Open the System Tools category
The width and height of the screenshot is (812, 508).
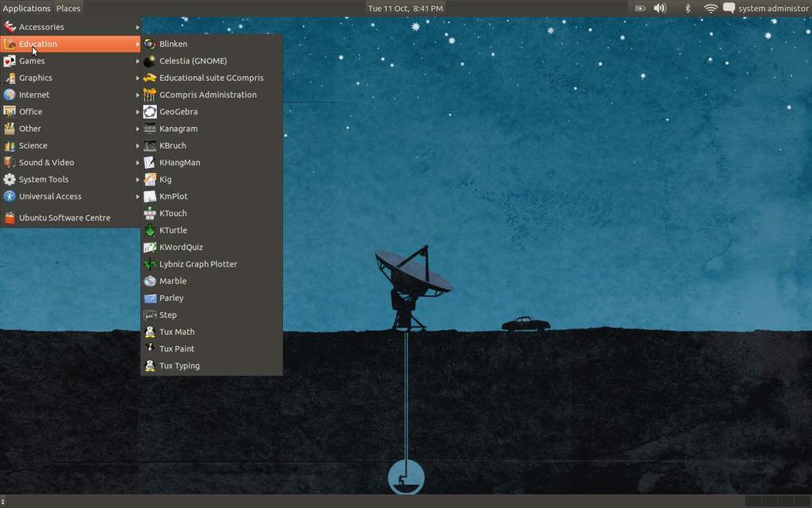pyautogui.click(x=71, y=179)
